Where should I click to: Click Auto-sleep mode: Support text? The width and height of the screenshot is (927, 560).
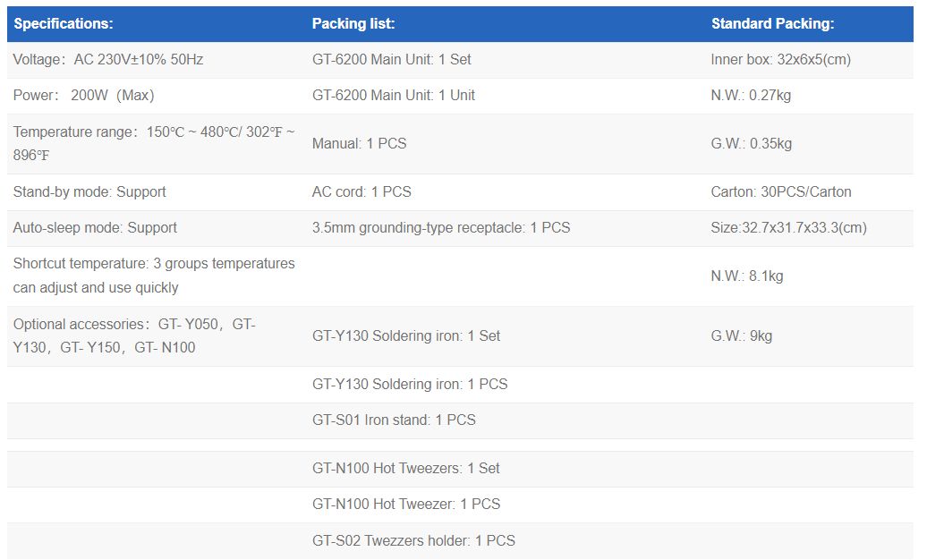click(95, 228)
